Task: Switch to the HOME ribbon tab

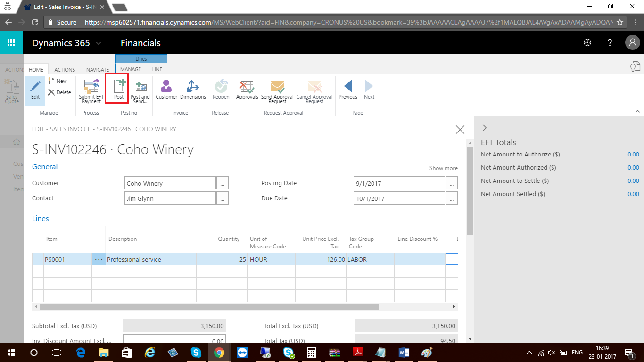Action: tap(36, 69)
